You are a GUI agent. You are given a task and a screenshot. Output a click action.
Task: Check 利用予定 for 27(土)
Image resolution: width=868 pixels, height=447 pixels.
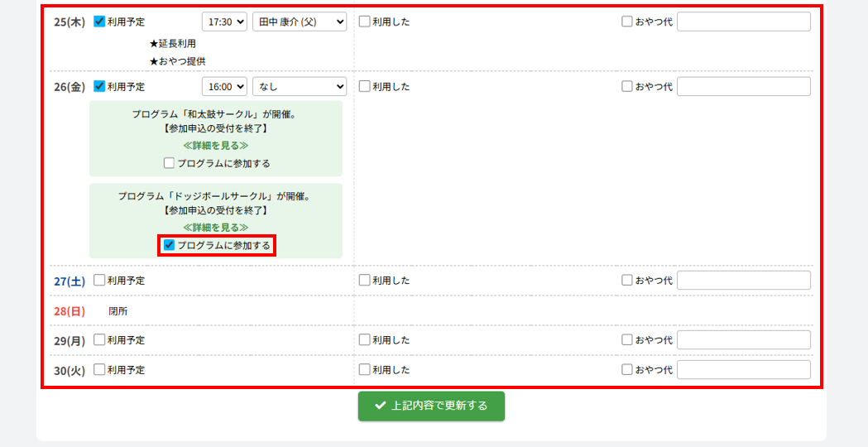click(x=100, y=281)
